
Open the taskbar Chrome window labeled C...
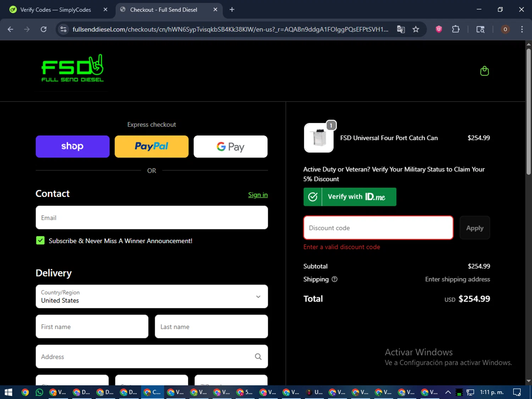point(152,392)
